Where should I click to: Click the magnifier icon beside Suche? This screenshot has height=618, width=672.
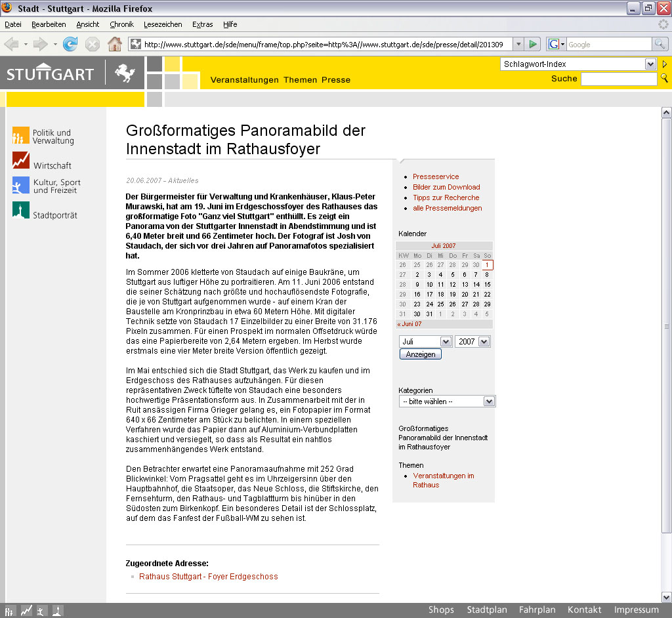coord(663,79)
